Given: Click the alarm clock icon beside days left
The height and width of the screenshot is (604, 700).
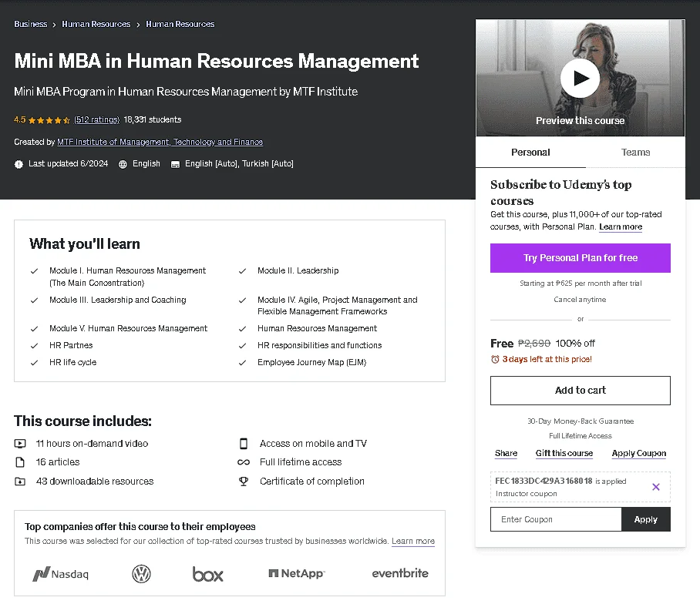Looking at the screenshot, I should 495,360.
